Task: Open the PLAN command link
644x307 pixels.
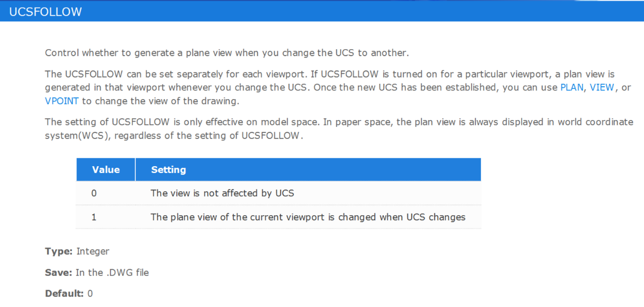Action: [572, 87]
